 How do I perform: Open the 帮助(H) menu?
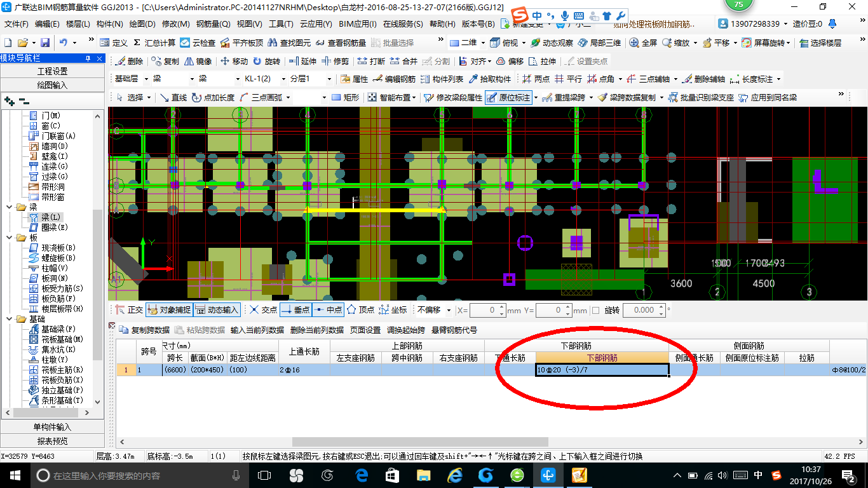(x=442, y=24)
